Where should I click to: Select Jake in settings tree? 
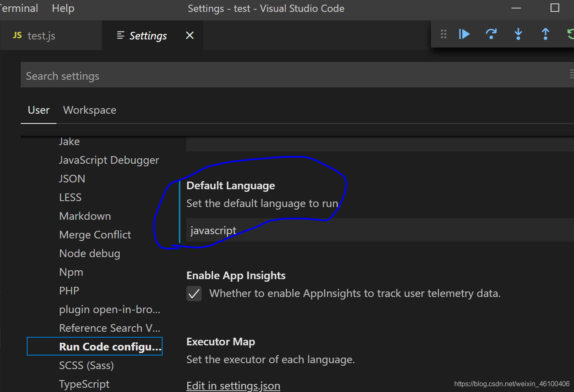point(70,141)
